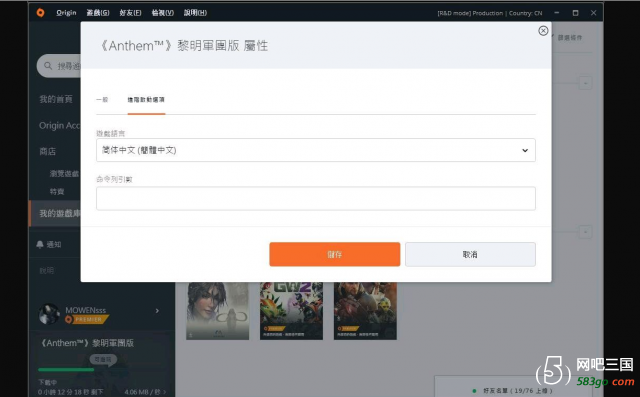
Task: Open the Syberia game cover thumbnail
Action: pos(218,311)
